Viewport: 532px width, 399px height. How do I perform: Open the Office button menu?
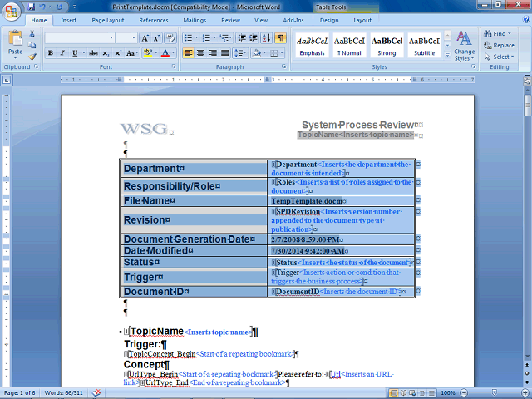(x=11, y=12)
